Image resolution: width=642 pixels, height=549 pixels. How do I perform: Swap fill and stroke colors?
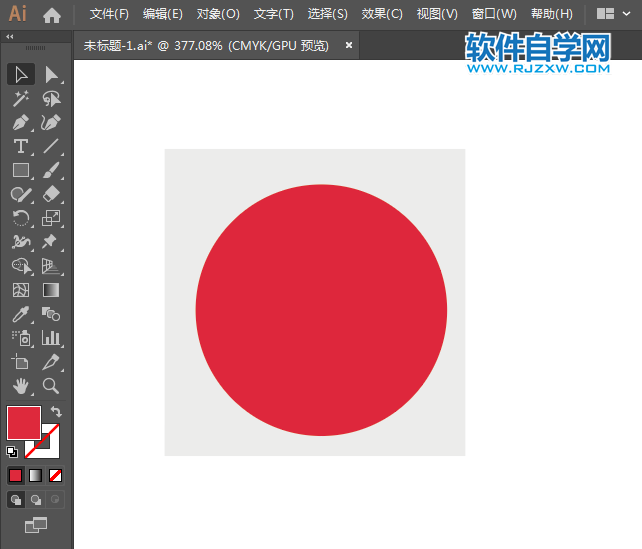coord(57,412)
